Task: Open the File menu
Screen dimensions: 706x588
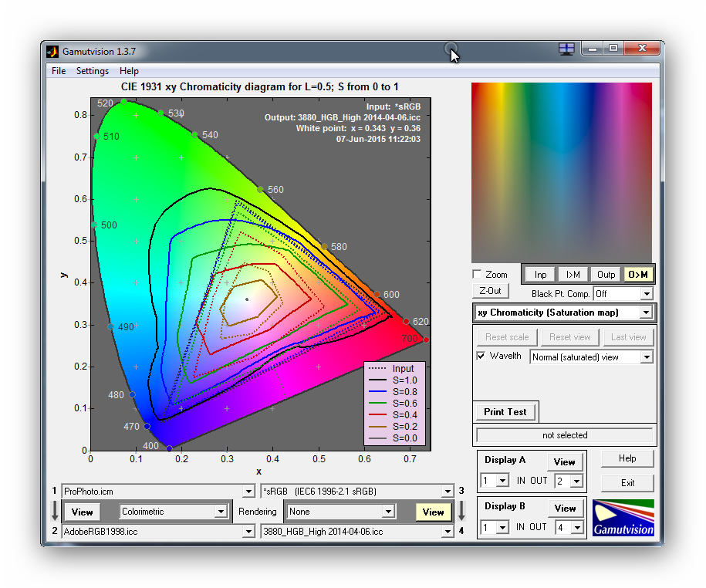Action: [x=59, y=71]
